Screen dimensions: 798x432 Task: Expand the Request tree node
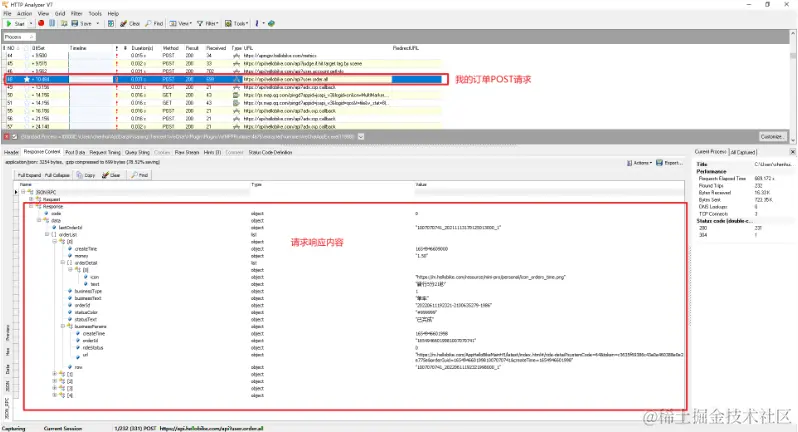click(31, 199)
